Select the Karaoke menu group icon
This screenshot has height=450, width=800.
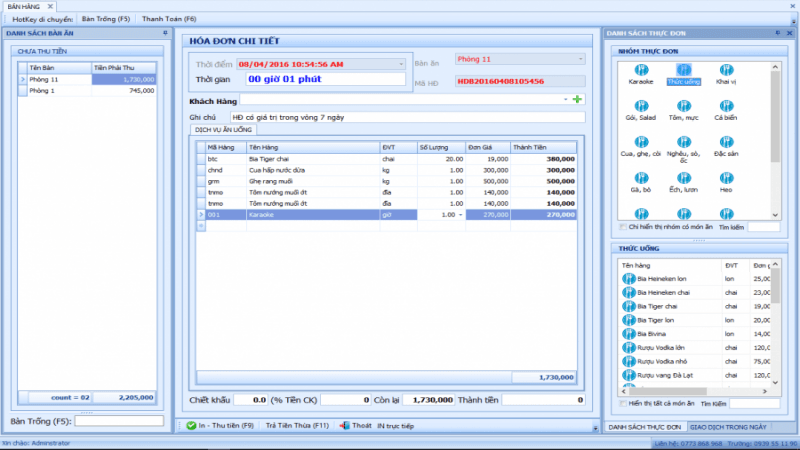point(641,70)
